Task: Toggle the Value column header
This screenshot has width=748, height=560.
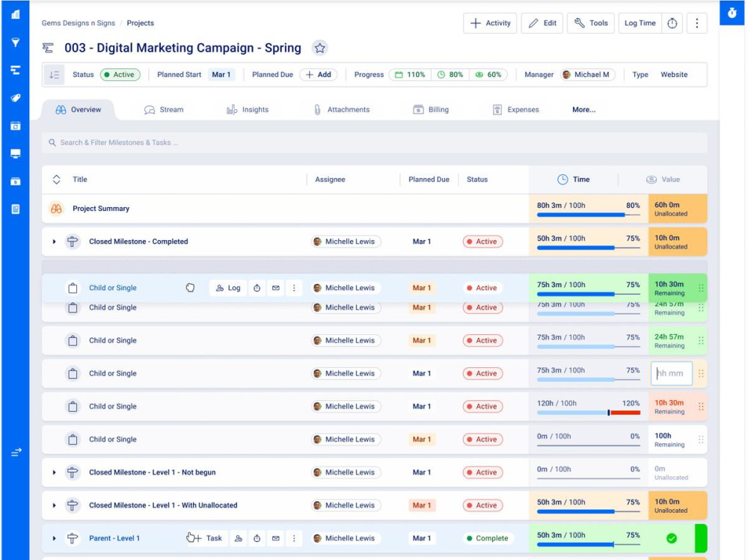Action: tap(663, 179)
